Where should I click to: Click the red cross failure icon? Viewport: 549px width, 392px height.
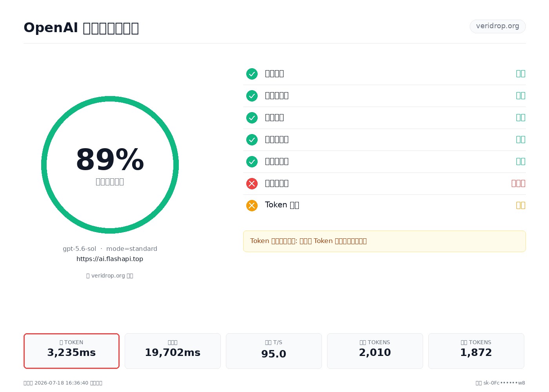252,183
